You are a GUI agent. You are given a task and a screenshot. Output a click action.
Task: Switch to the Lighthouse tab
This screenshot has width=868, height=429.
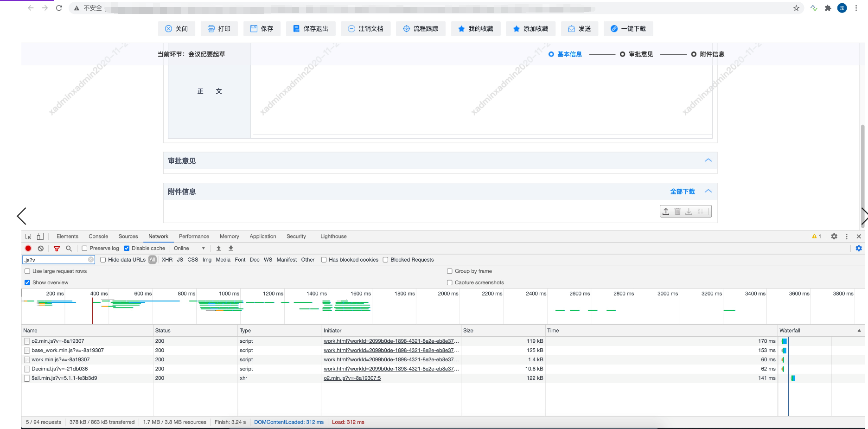pyautogui.click(x=333, y=237)
